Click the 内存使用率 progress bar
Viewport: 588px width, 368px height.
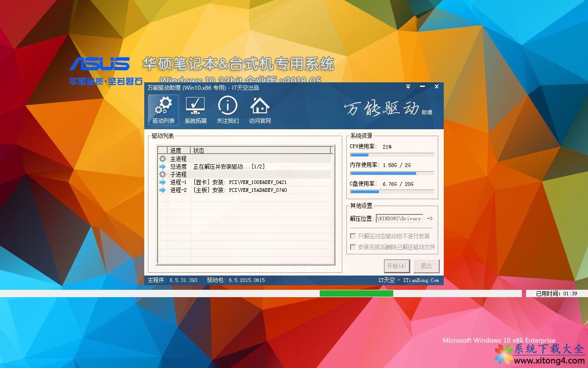pyautogui.click(x=392, y=173)
